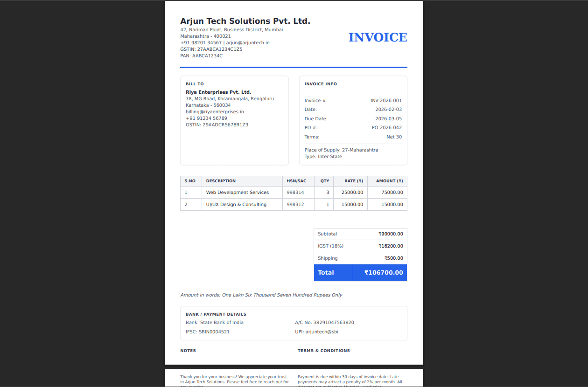Click the Subtotal amount ₹90000.00
The width and height of the screenshot is (588, 387).
pos(390,234)
